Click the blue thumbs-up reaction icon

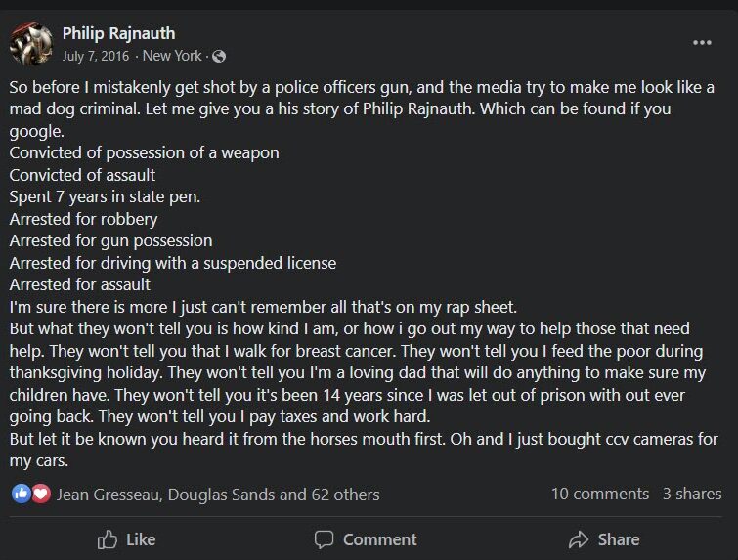(x=21, y=494)
